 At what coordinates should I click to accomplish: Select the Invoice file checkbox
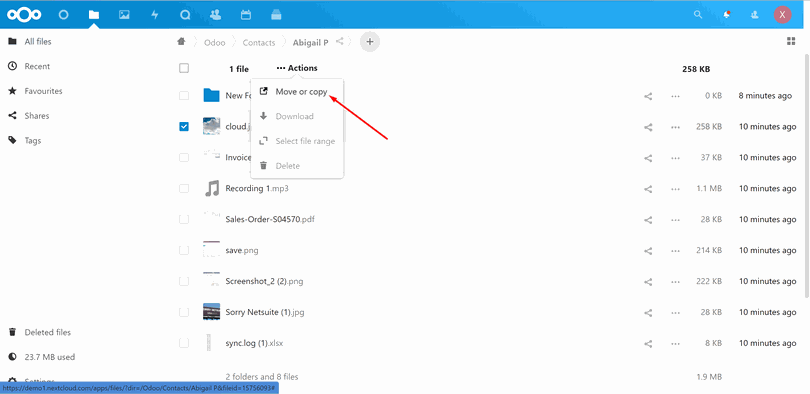pos(184,157)
